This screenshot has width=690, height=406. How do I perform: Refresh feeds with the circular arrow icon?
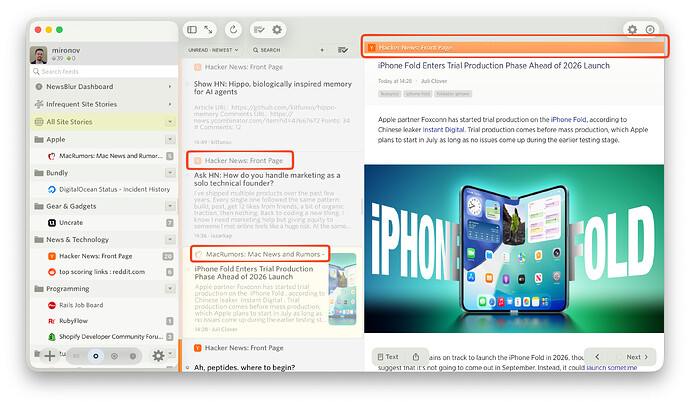point(233,29)
